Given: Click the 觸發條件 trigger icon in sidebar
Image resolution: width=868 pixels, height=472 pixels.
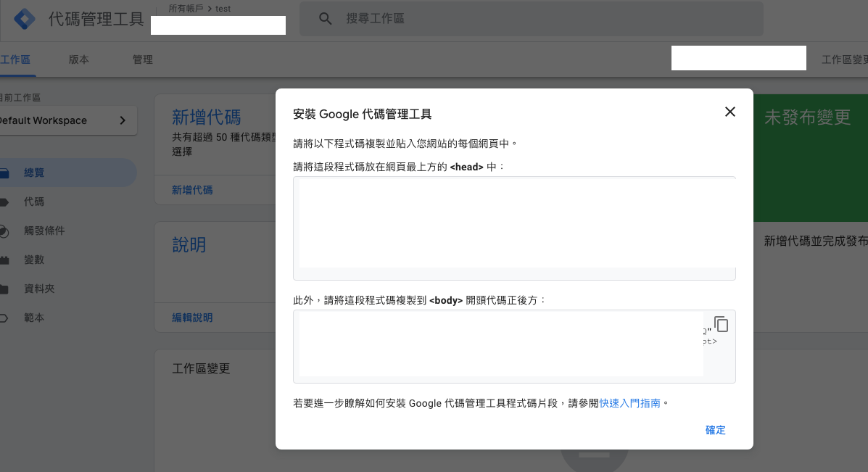Looking at the screenshot, I should 4,231.
